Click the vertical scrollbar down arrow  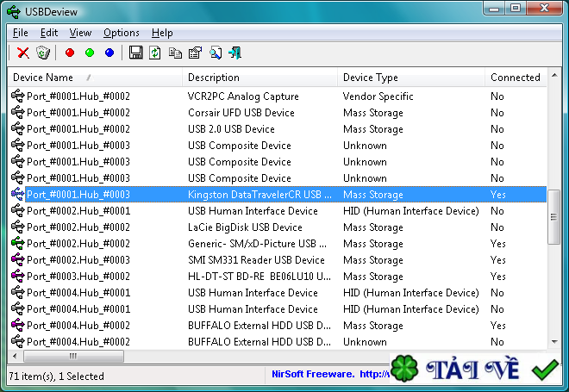tap(554, 342)
